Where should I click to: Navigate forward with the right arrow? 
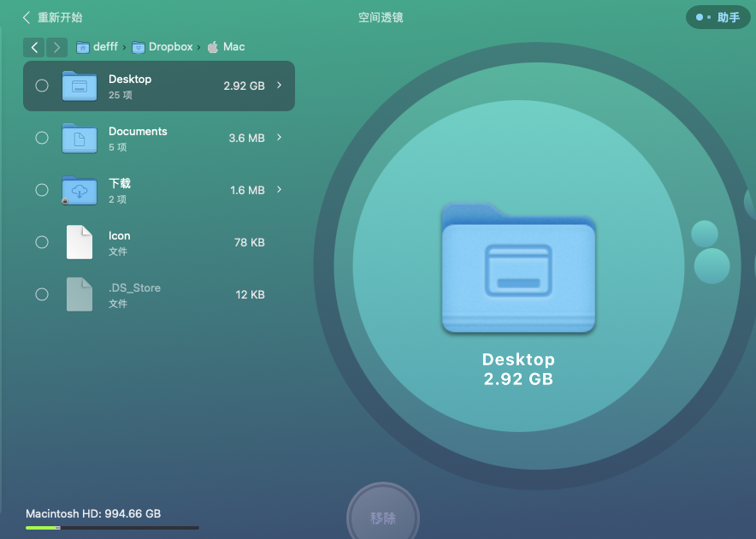point(56,48)
